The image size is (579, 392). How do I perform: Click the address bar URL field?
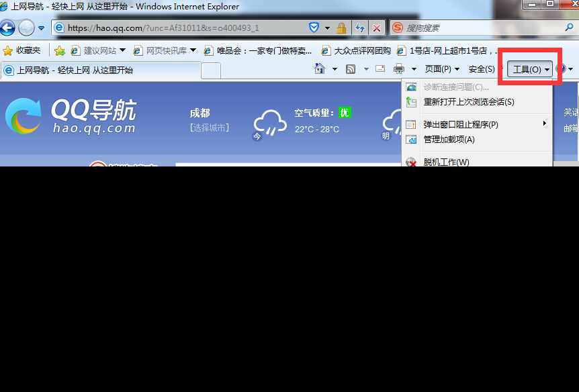[180, 28]
